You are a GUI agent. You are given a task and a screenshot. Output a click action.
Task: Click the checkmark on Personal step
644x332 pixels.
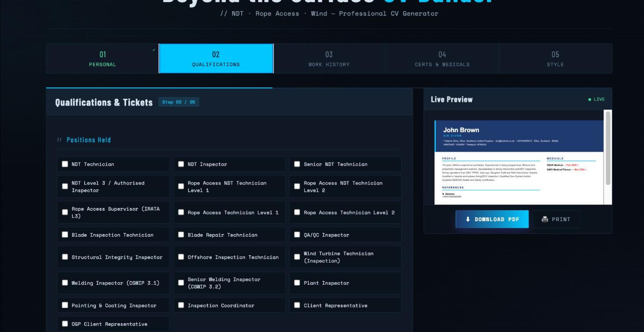tap(154, 50)
